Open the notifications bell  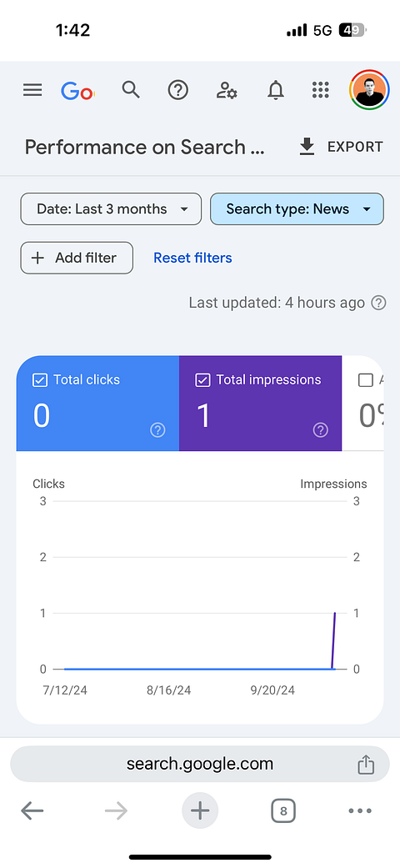coord(276,90)
